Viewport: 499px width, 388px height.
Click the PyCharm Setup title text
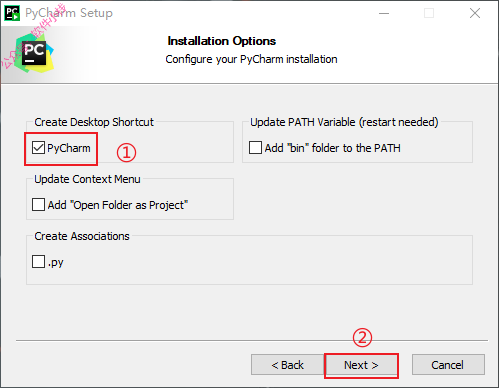(69, 13)
